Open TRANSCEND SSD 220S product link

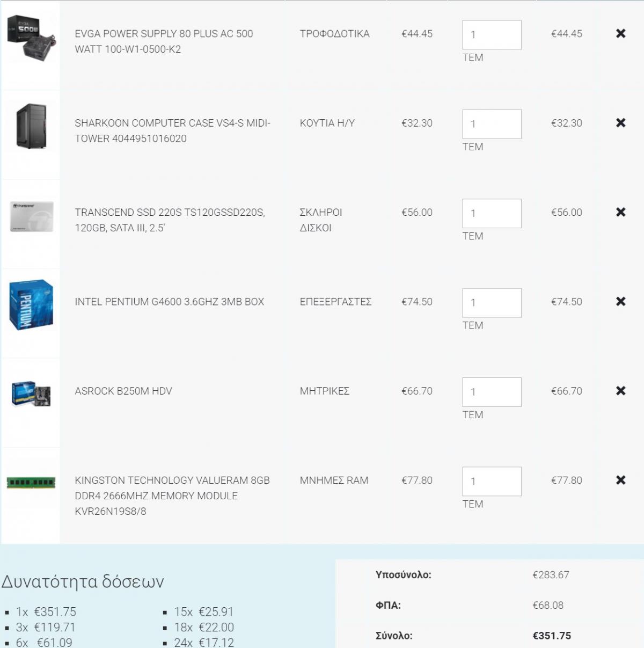coord(170,220)
